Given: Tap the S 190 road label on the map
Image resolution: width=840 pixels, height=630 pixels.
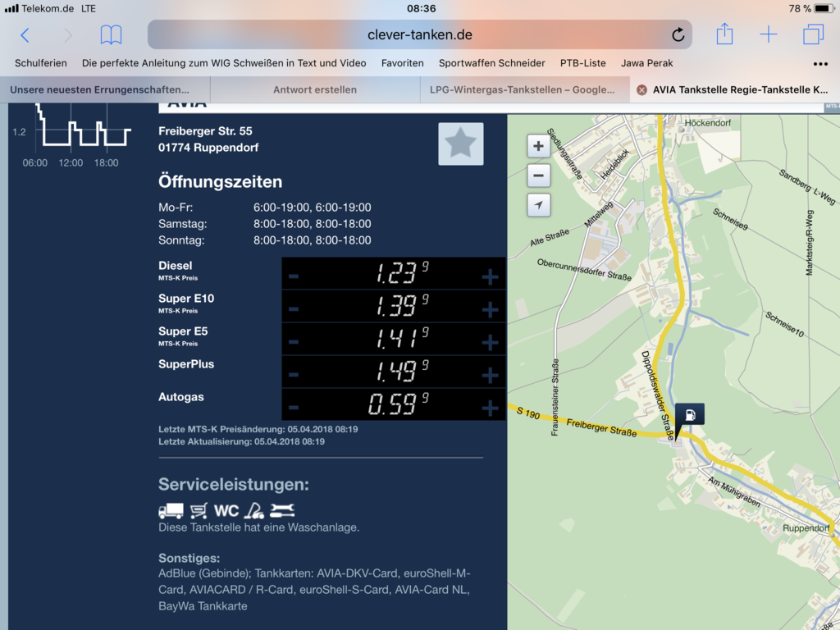Looking at the screenshot, I should [528, 413].
